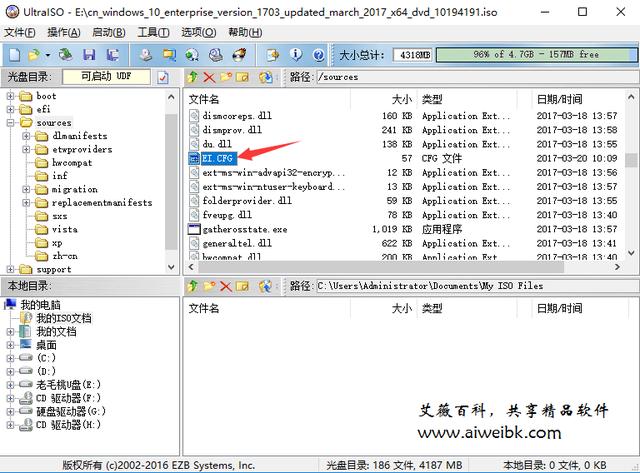Open the 选项(O) menu
640x473 pixels.
pos(198,32)
